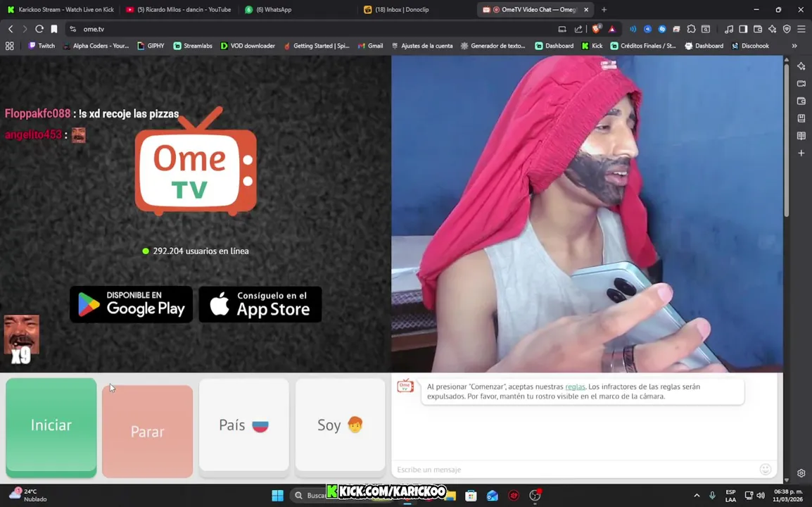This screenshot has width=812, height=507.
Task: Open the OBS Studio taskbar icon
Action: 535,496
